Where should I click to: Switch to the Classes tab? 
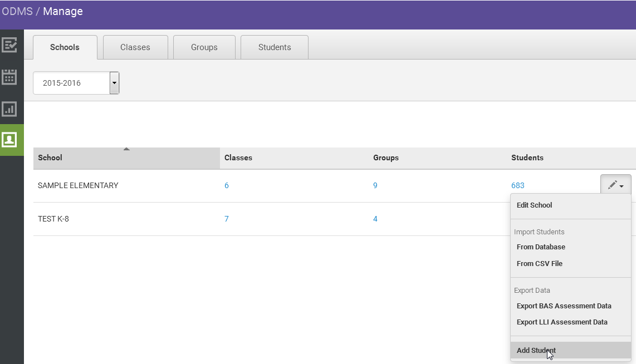point(135,47)
